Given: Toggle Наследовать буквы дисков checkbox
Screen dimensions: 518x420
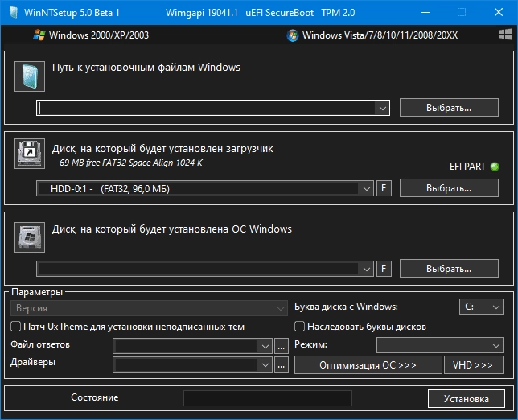Looking at the screenshot, I should tap(299, 327).
